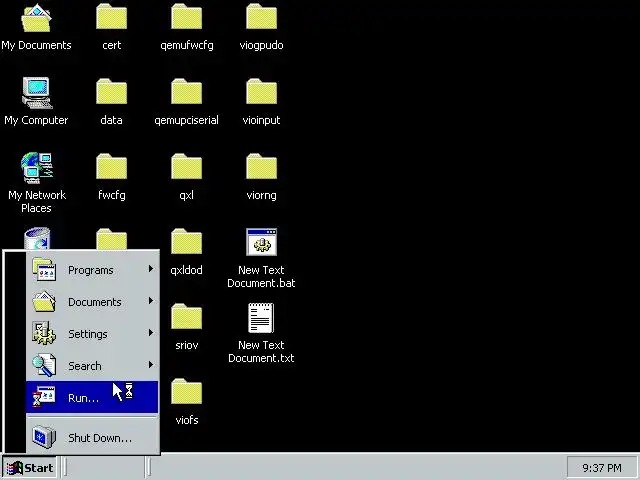640x480 pixels.
Task: Open the Documents menu entry
Action: click(92, 302)
